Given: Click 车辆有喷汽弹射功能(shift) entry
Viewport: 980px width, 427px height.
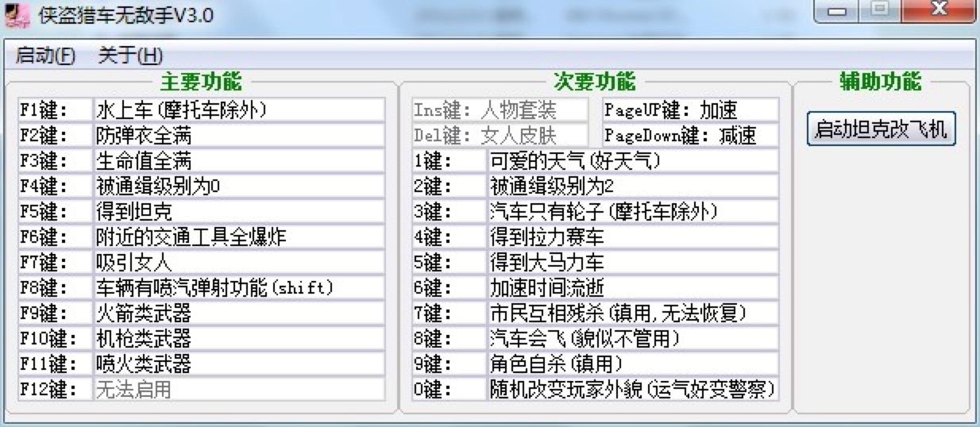Looking at the screenshot, I should (239, 288).
